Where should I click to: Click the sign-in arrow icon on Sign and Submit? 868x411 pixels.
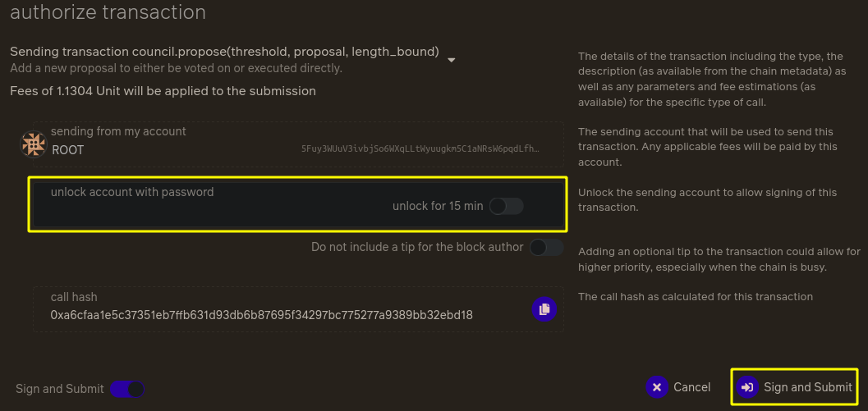[747, 387]
